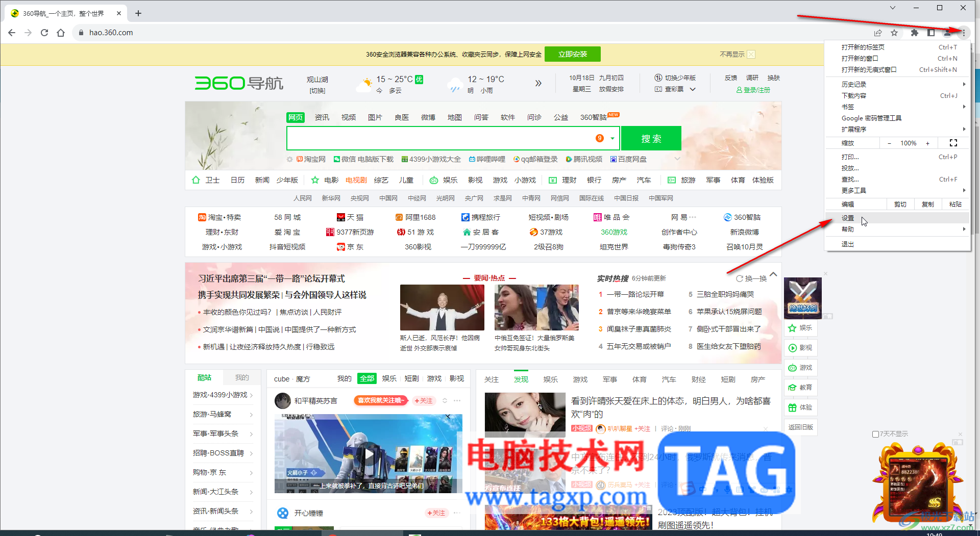Close the 不再显示 banner

click(x=751, y=55)
